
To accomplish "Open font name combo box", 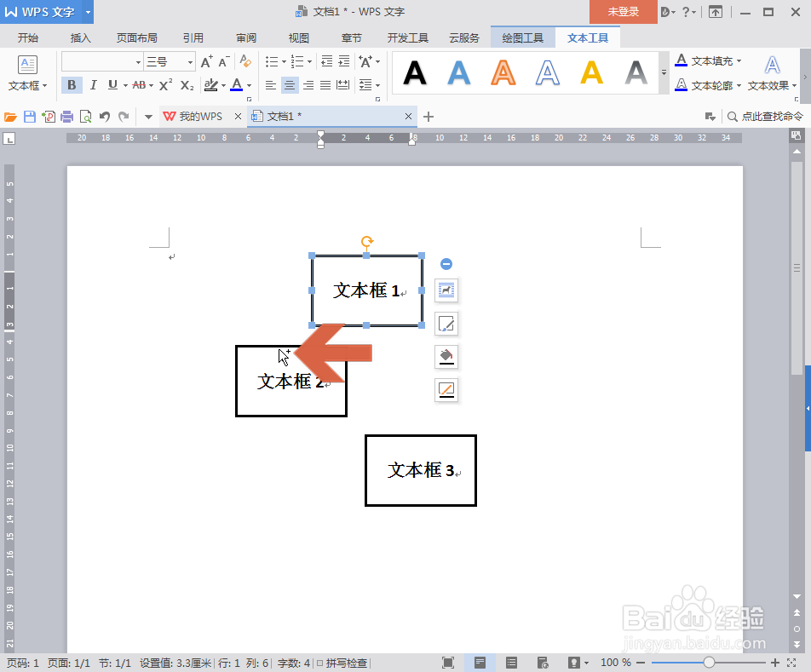I will point(102,61).
